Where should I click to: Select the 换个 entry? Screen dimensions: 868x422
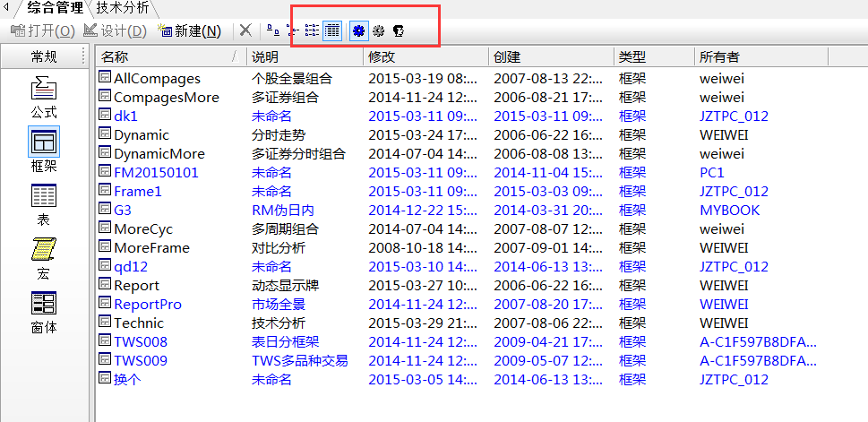click(x=127, y=379)
